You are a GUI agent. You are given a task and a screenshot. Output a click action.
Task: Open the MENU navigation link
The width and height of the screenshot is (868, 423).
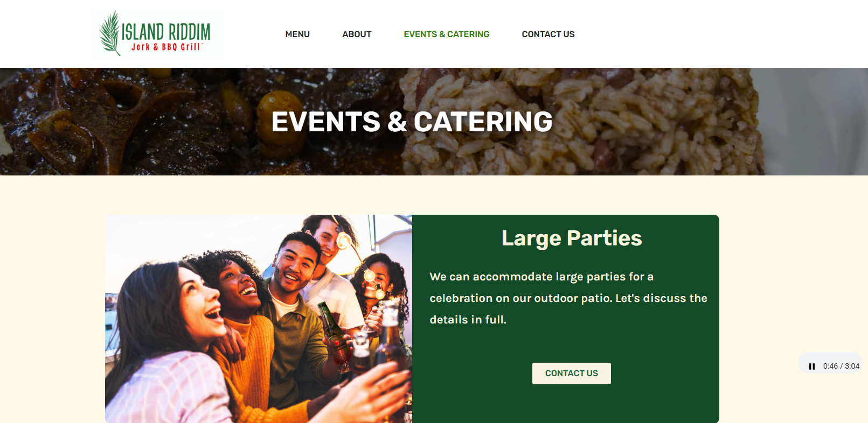coord(297,34)
